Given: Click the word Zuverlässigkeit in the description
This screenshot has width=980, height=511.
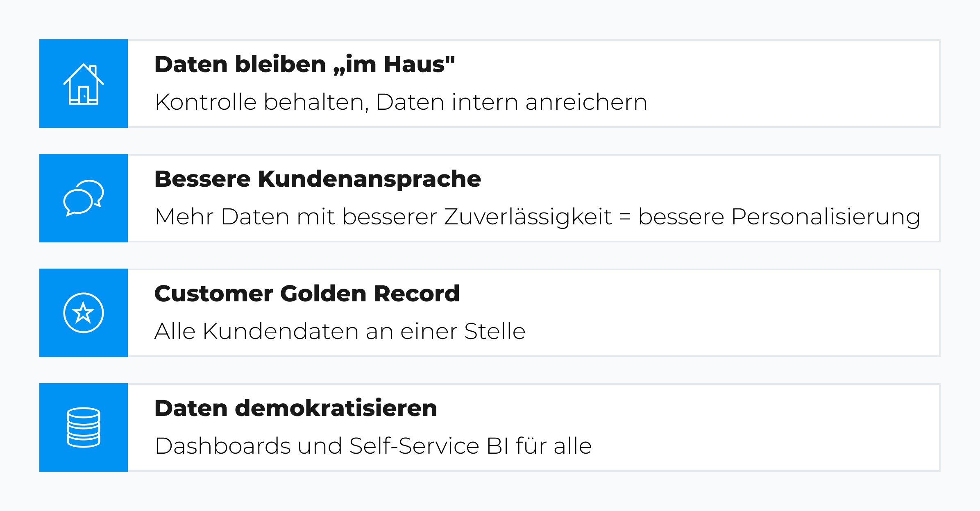Looking at the screenshot, I should (528, 217).
